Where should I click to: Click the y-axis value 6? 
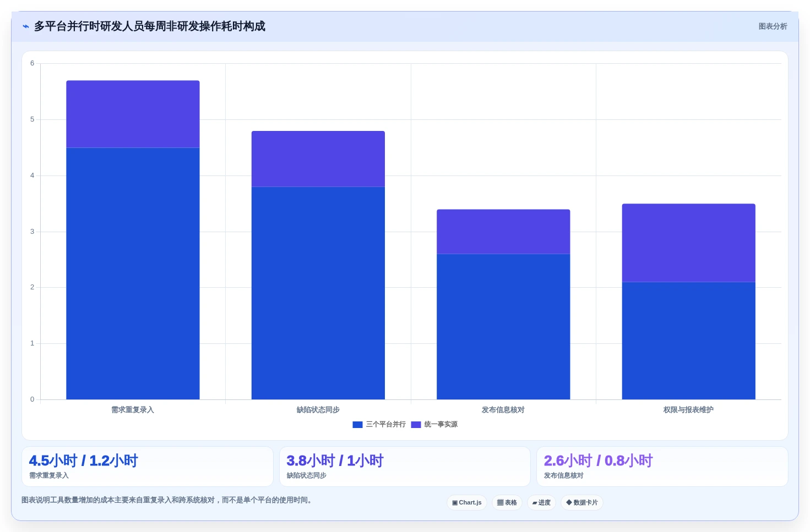(32, 63)
